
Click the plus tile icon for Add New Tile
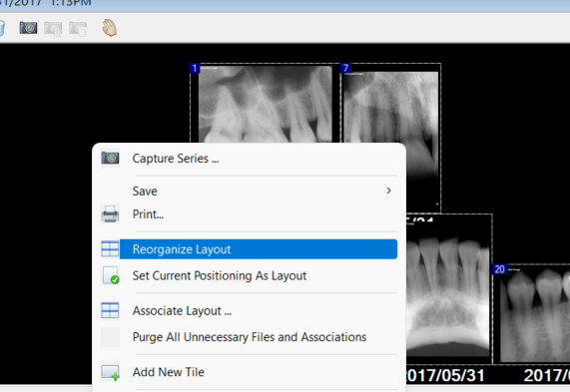(x=111, y=372)
